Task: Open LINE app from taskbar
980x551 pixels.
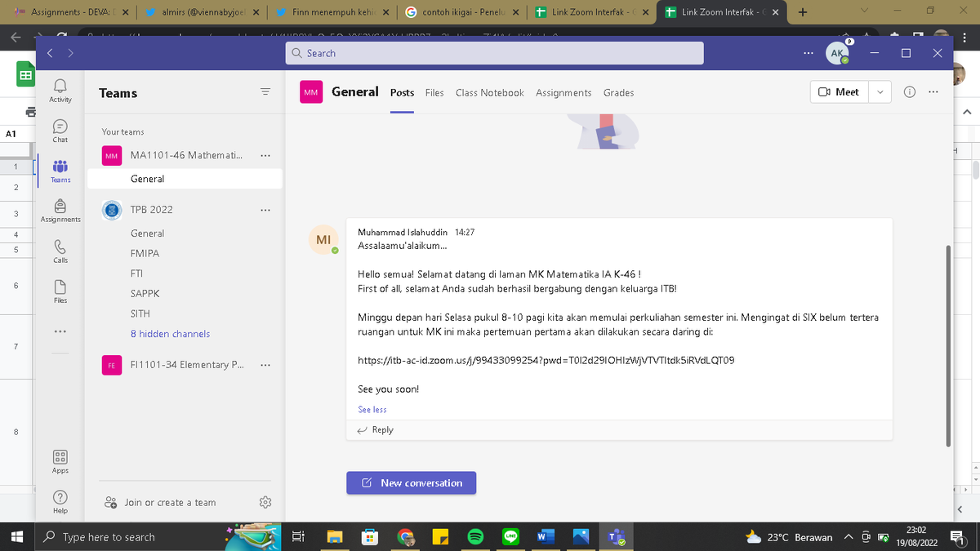Action: click(511, 537)
